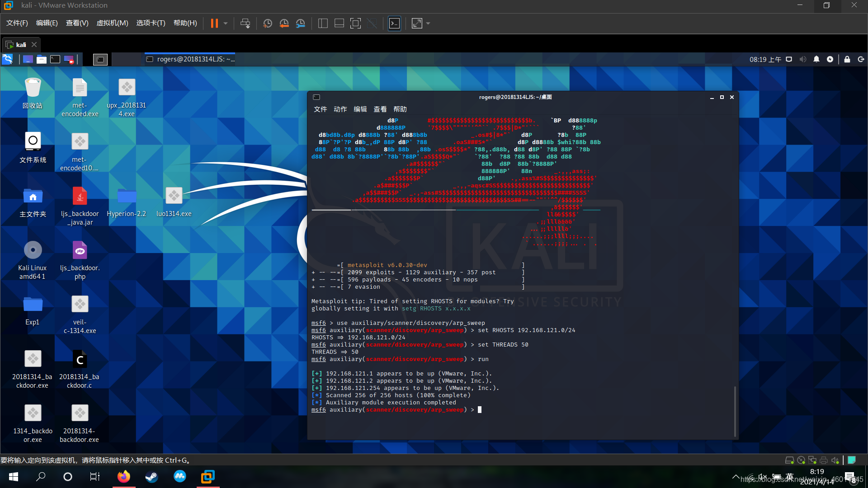Select the ljs_backdoor_java.jar desktop file
The width and height of the screenshot is (868, 488).
[x=80, y=206]
